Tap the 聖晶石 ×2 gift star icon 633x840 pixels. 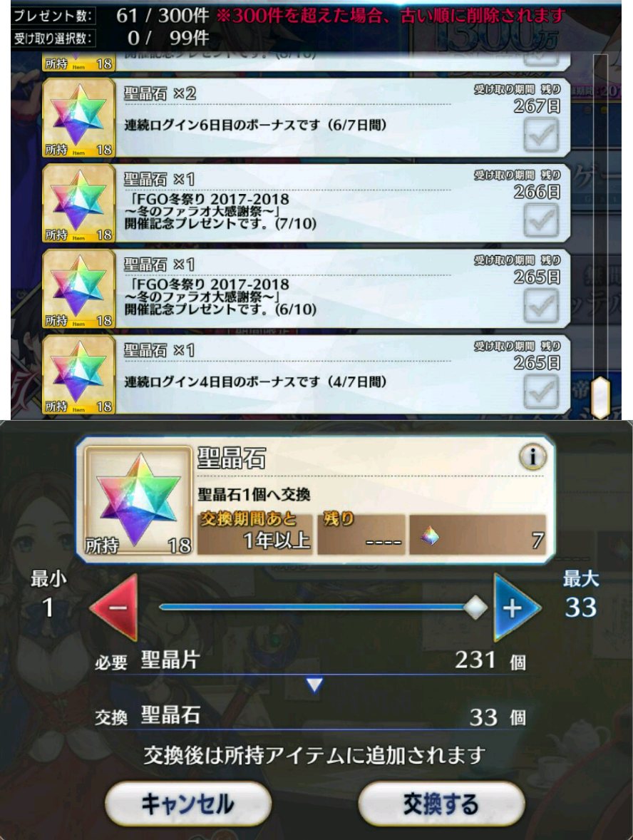pyautogui.click(x=78, y=118)
